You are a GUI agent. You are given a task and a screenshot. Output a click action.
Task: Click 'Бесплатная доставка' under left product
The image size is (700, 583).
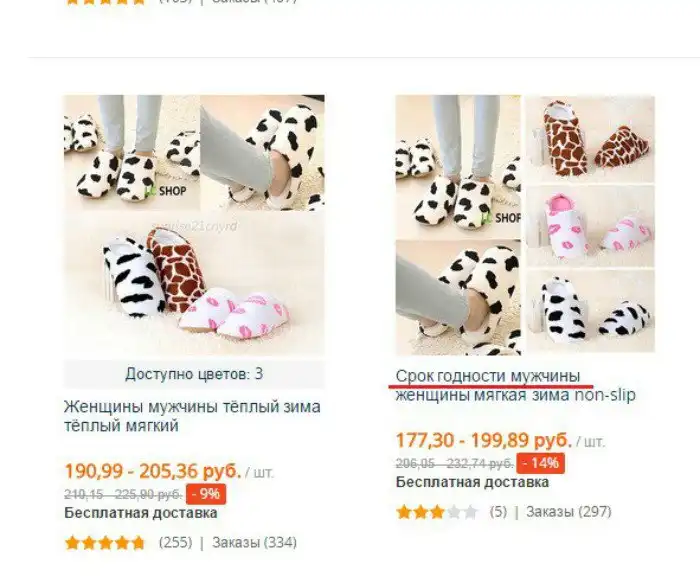pos(141,513)
